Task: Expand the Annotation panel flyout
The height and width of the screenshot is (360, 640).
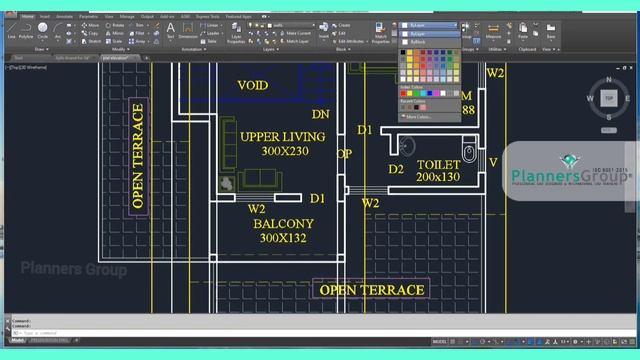Action: 193,49
